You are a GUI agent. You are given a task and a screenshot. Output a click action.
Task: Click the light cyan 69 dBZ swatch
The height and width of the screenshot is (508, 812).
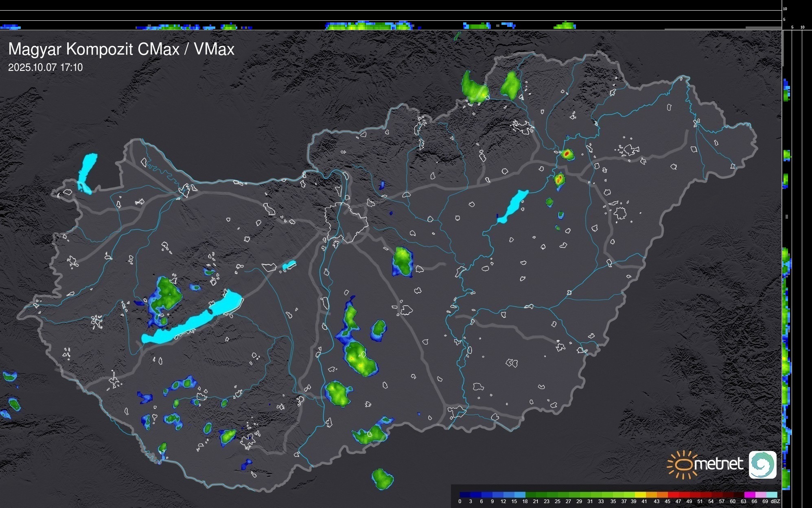pyautogui.click(x=771, y=495)
